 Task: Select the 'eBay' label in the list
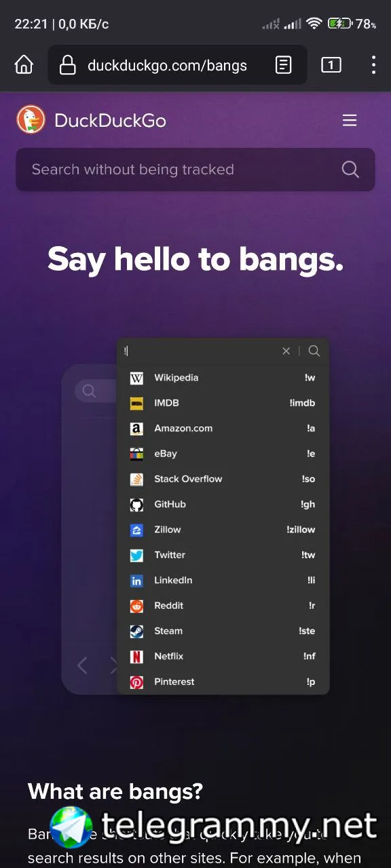165,454
